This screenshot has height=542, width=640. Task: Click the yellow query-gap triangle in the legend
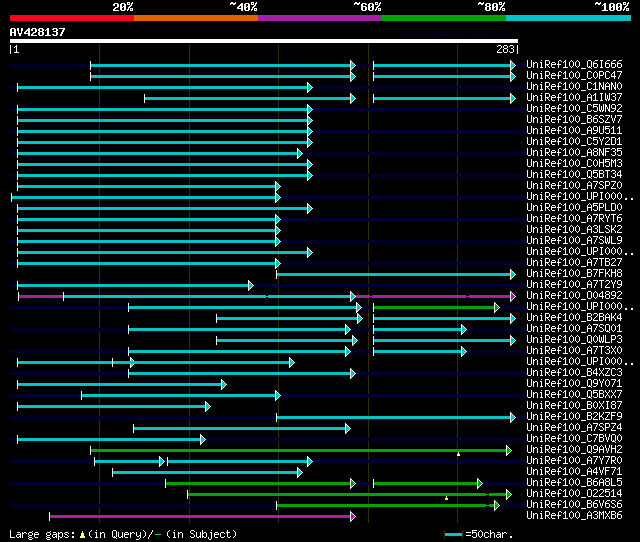pos(82,534)
